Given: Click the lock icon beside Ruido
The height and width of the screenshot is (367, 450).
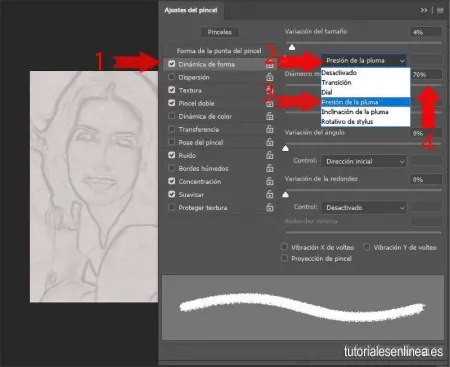Looking at the screenshot, I should tap(270, 155).
